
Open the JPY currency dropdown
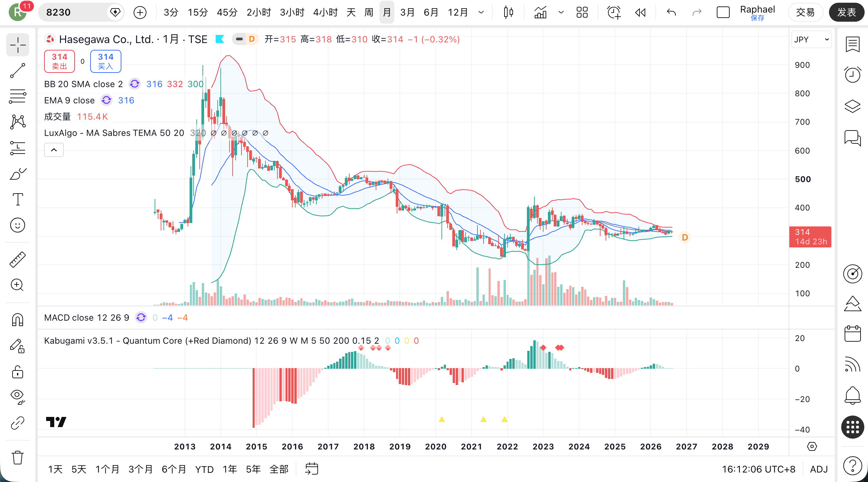click(x=811, y=39)
